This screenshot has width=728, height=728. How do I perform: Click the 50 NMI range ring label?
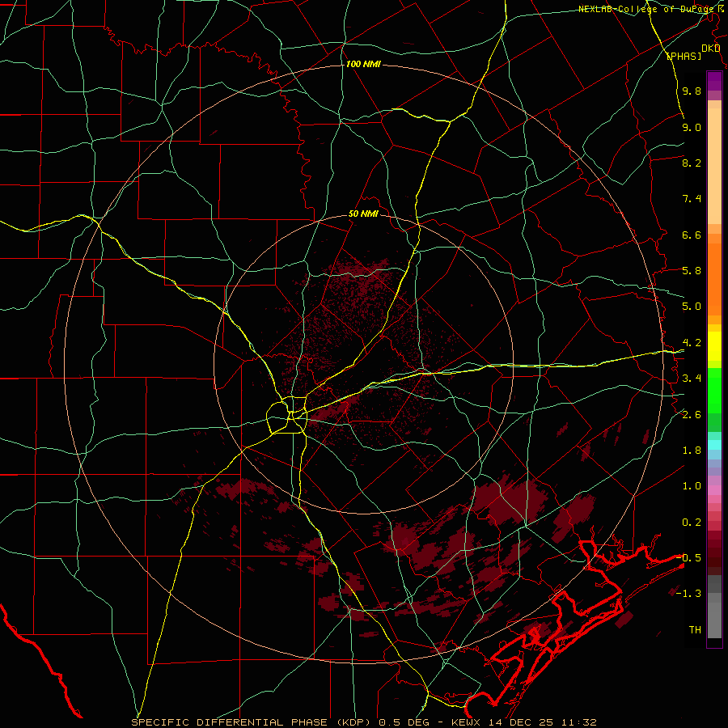363,214
